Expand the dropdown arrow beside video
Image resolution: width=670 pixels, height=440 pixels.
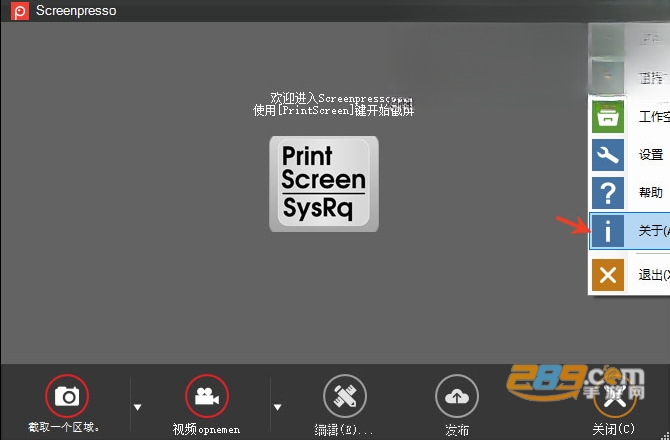tap(277, 407)
